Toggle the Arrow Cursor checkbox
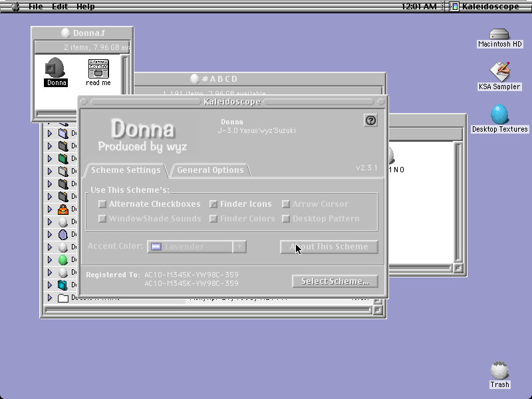Screen dimensions: 532x399 click(x=286, y=204)
